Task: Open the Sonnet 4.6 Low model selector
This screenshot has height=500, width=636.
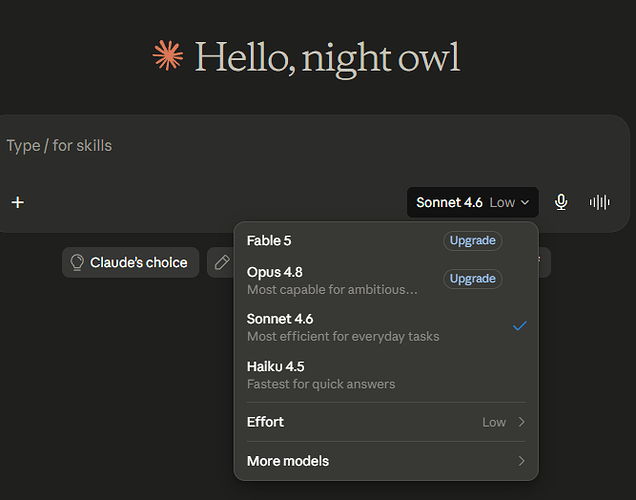Action: 473,202
